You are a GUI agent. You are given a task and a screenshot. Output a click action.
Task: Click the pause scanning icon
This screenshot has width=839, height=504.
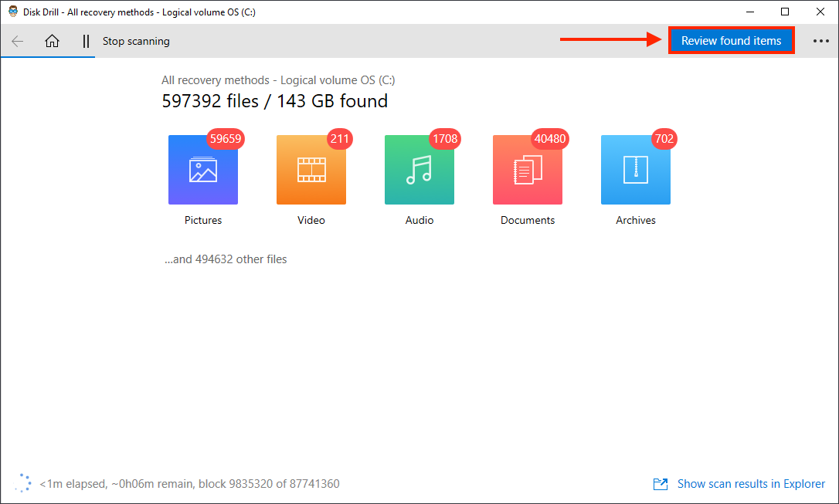pos(86,41)
